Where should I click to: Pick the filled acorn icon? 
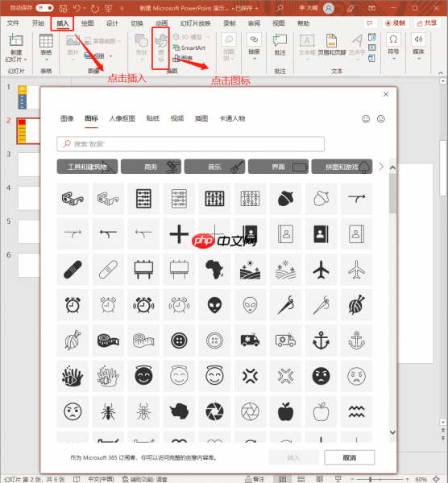285,198
